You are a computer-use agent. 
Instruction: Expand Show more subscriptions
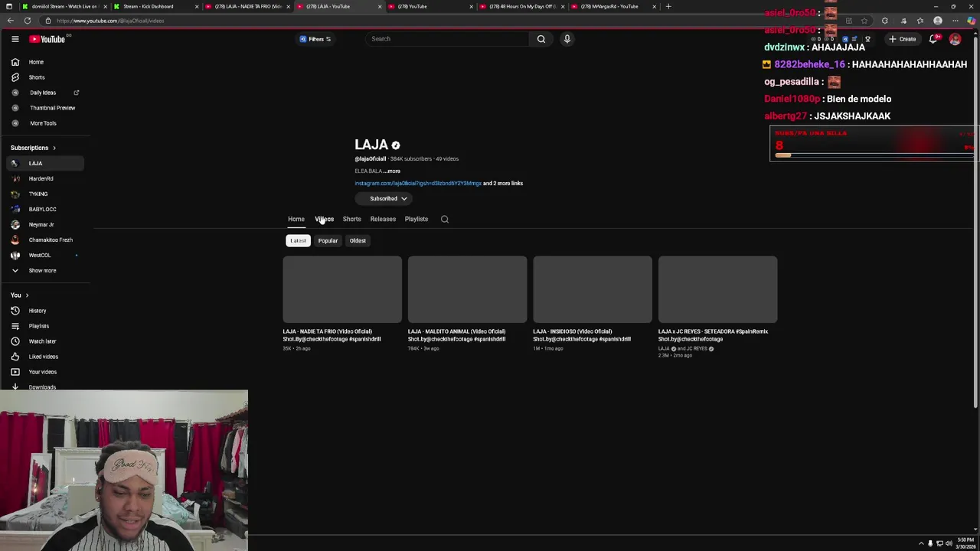pos(44,270)
